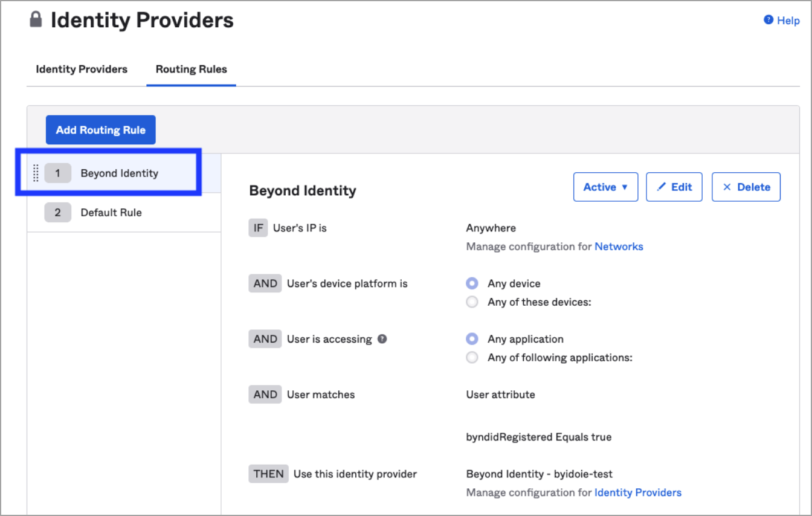The height and width of the screenshot is (516, 812).
Task: Click the AND label beside User's device platform
Action: 265,283
